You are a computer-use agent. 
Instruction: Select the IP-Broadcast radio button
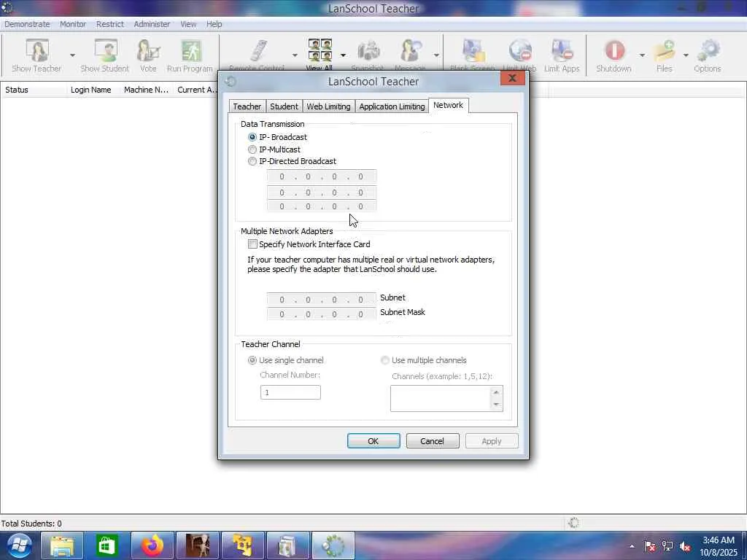pos(252,137)
